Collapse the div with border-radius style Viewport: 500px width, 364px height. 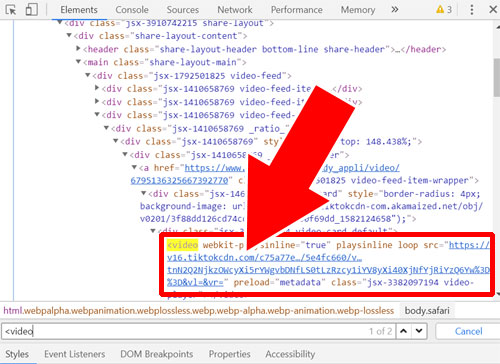tap(144, 193)
